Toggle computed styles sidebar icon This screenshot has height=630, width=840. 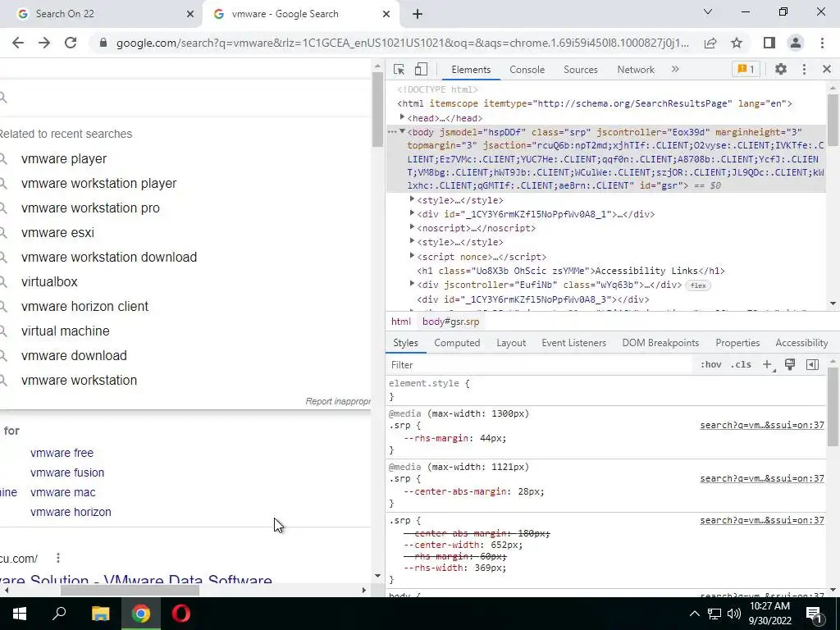coord(812,365)
